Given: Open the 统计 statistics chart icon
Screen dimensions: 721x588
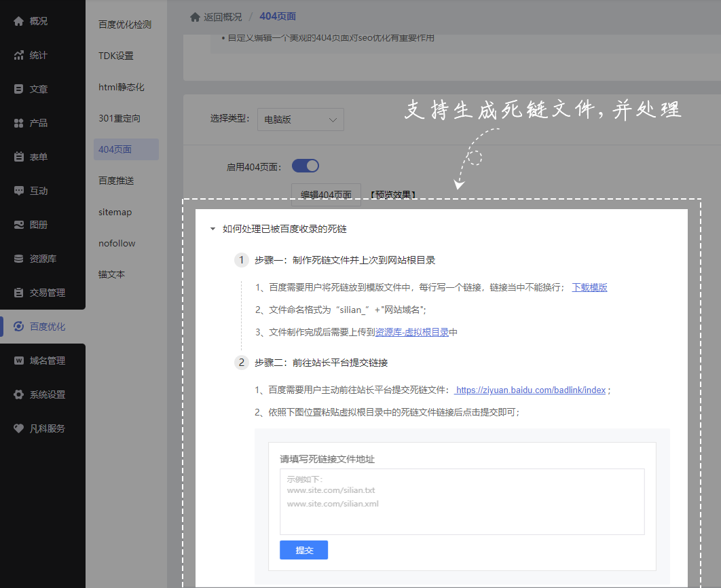Looking at the screenshot, I should point(19,55).
